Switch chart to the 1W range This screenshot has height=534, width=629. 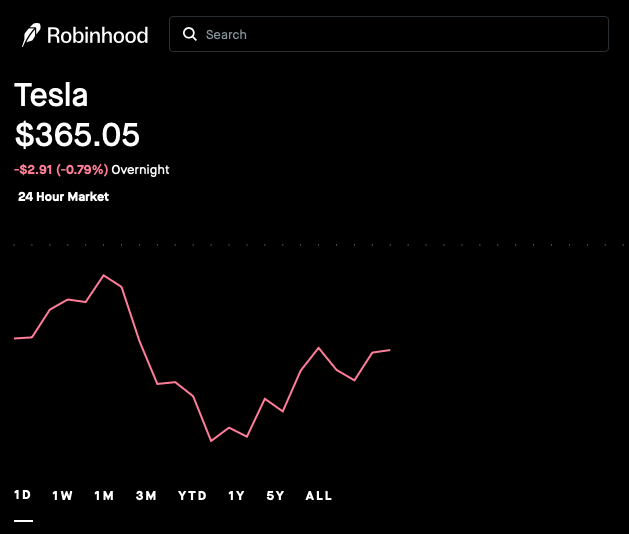click(x=63, y=495)
